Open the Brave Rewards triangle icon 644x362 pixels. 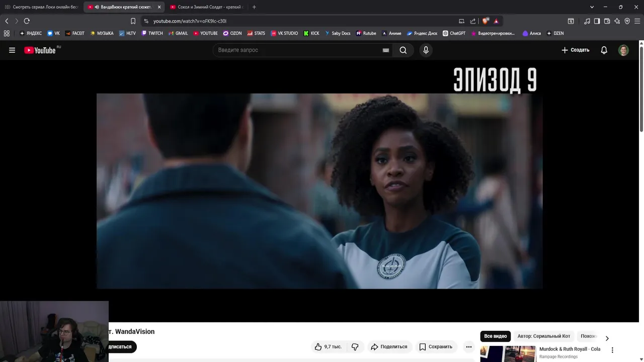pyautogui.click(x=496, y=21)
